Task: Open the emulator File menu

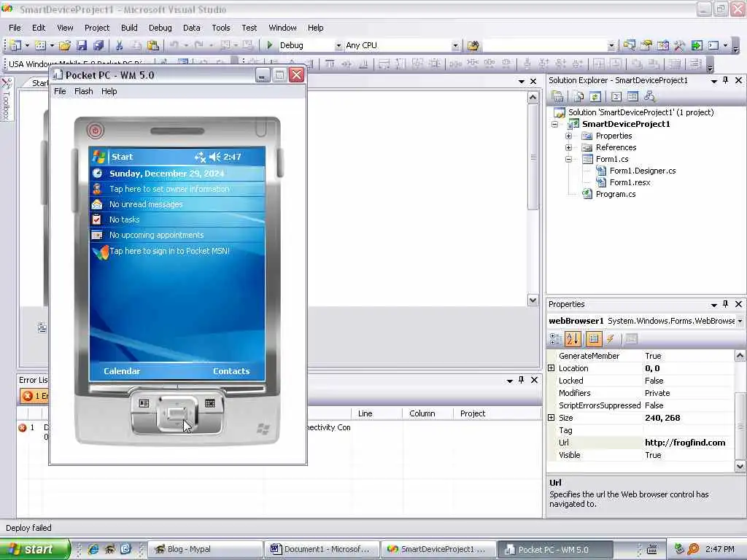Action: click(60, 91)
